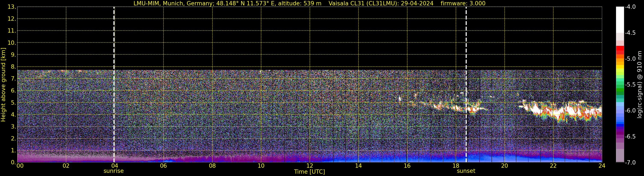644x176 pixels.
Task: Click the "13." tick on the height axis
Action: point(12,7)
